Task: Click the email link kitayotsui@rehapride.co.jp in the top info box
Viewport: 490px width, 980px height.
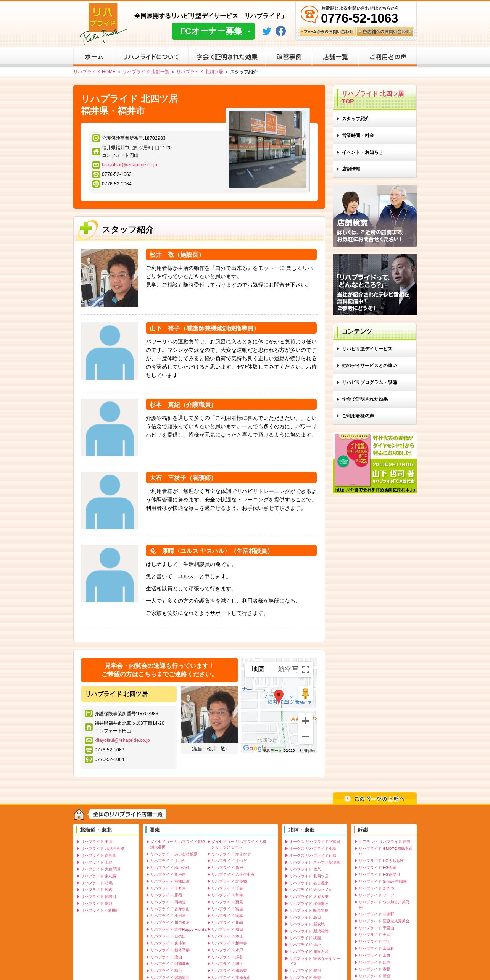Action: [129, 165]
